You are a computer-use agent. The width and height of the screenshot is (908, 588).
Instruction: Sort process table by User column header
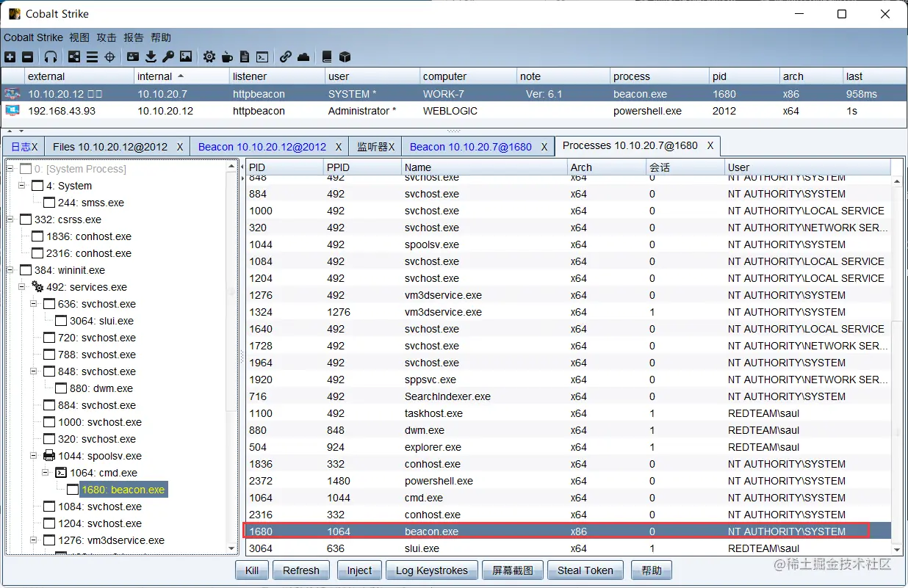(807, 167)
